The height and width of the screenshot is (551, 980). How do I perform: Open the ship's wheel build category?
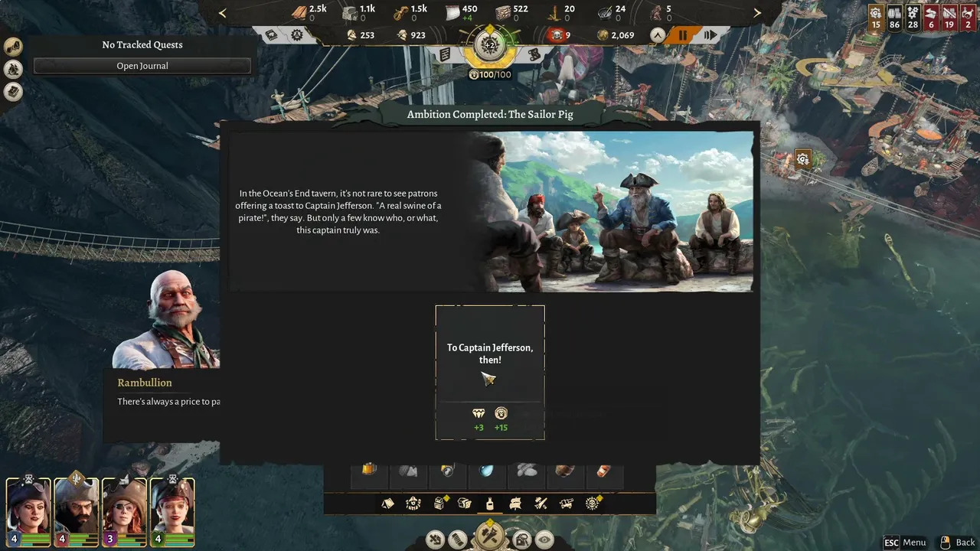pos(593,504)
